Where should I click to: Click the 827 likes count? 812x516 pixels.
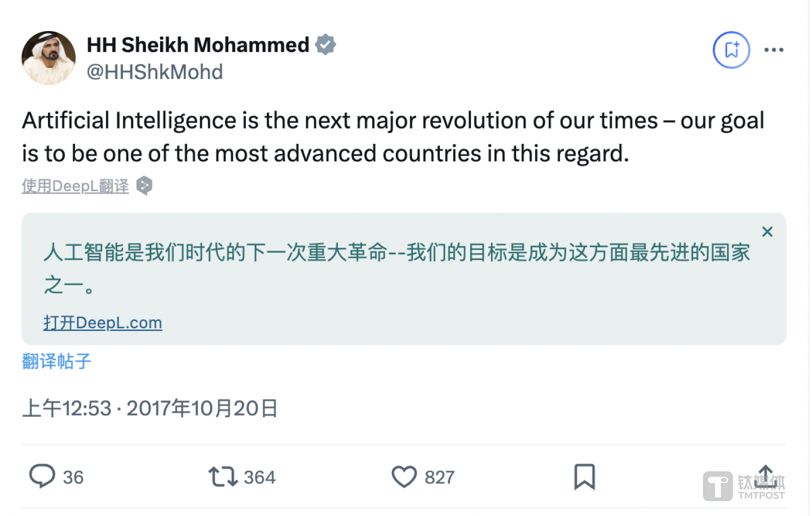439,478
